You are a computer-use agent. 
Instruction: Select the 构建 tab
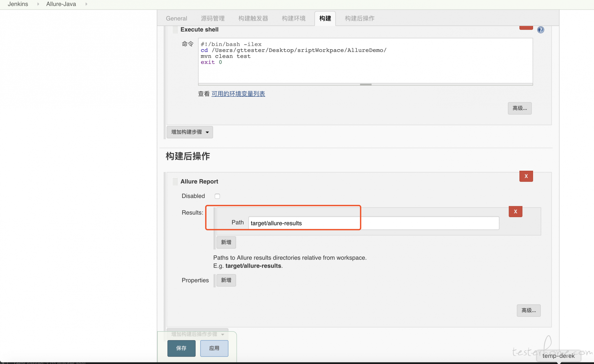coord(325,19)
